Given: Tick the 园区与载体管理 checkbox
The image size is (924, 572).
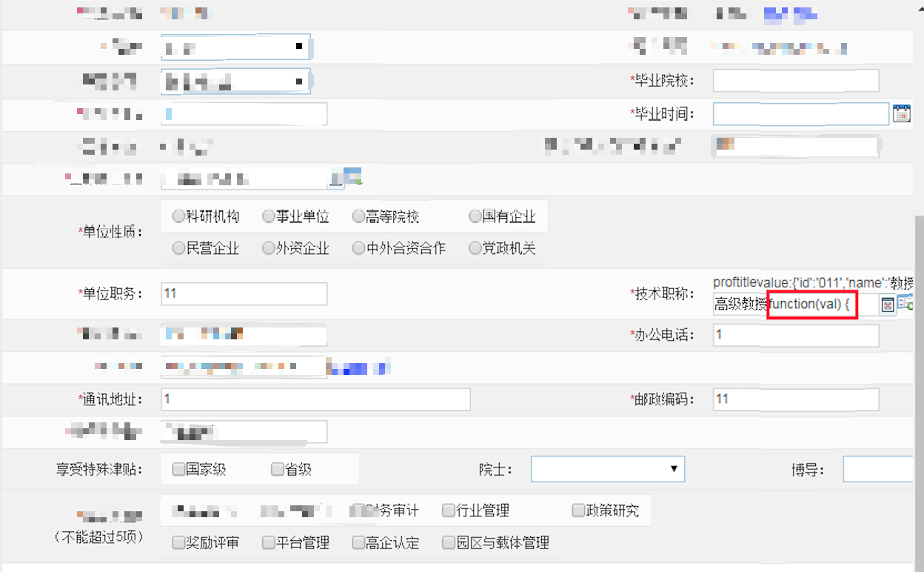Looking at the screenshot, I should [448, 542].
